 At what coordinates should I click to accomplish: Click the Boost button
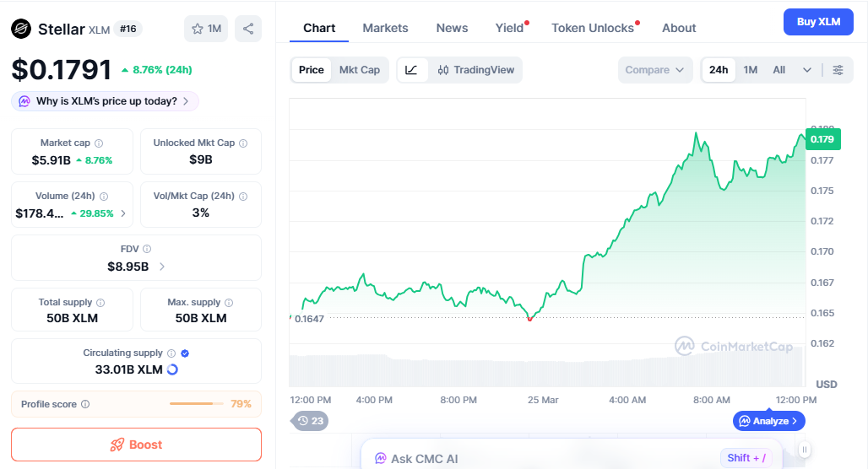click(136, 445)
